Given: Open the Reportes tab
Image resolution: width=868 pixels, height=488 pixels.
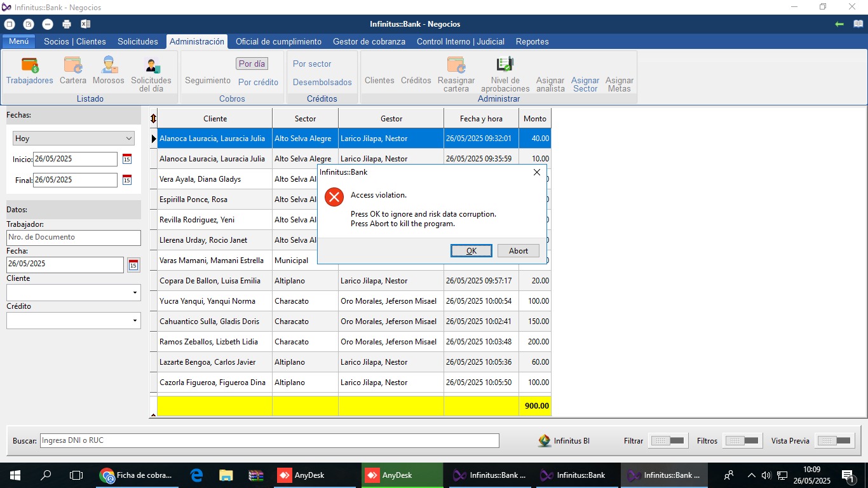Looking at the screenshot, I should coord(532,41).
